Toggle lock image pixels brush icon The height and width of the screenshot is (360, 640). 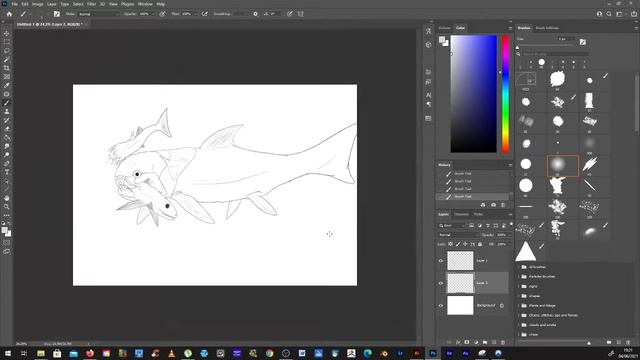coord(458,244)
